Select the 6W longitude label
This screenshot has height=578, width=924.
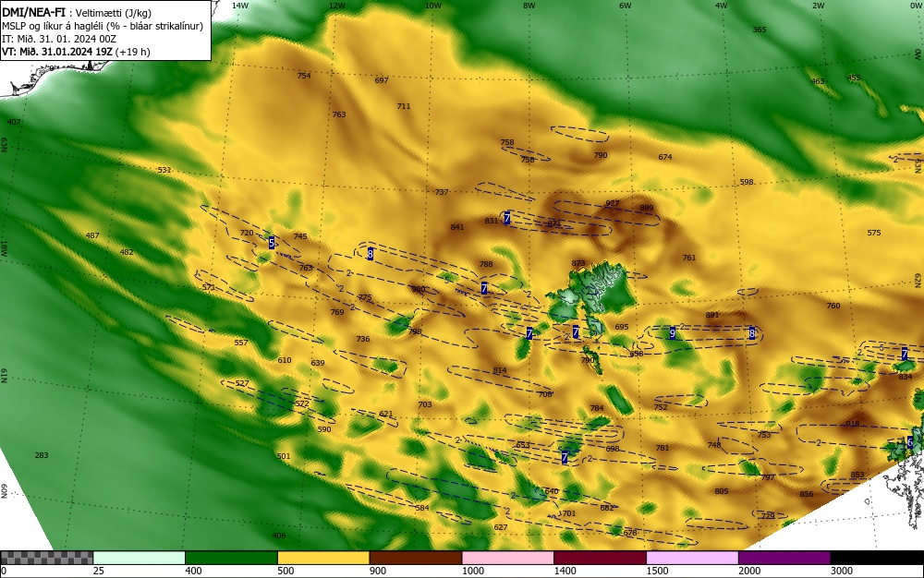626,6
